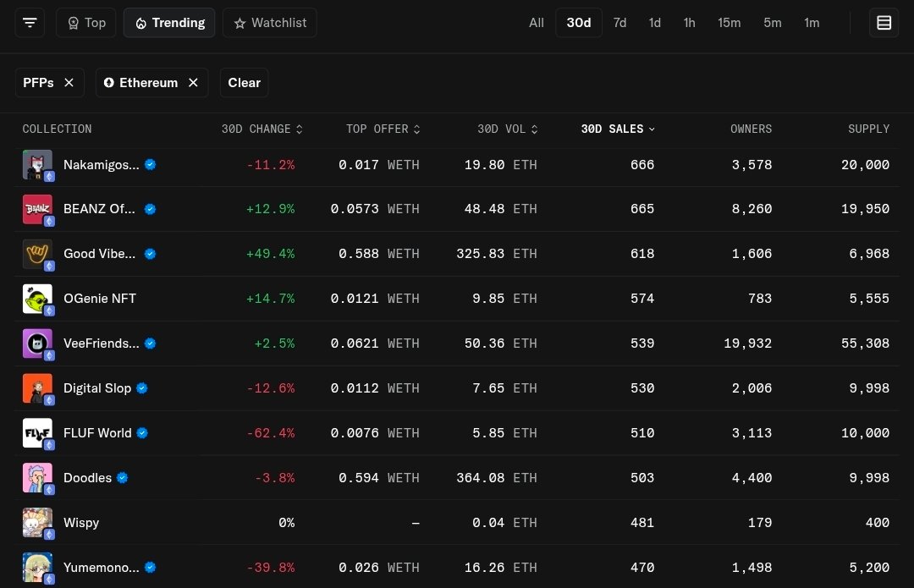Click Digital Slop 7.65 ETH volume
914x588 pixels.
pos(504,388)
